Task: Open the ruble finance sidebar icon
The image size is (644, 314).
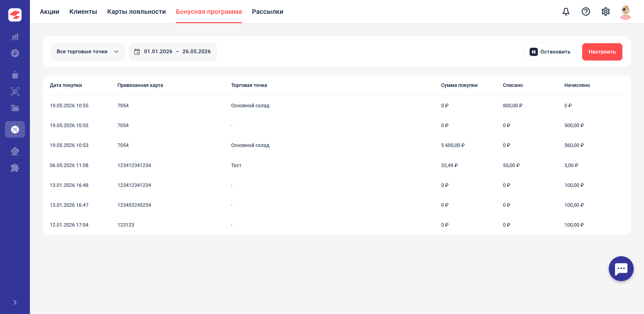Action: pos(15,53)
